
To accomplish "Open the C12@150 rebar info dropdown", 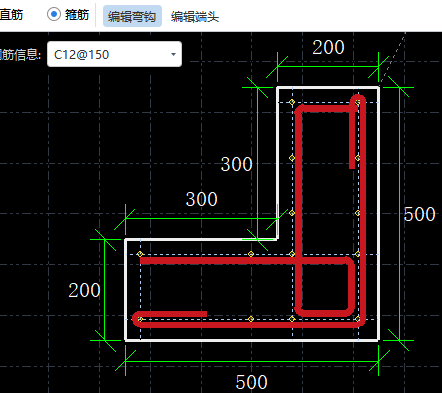I will click(114, 54).
